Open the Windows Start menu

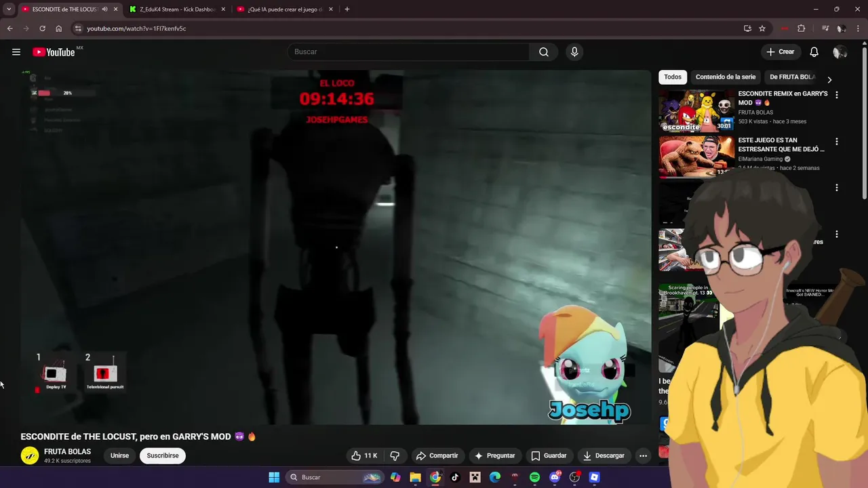274,477
